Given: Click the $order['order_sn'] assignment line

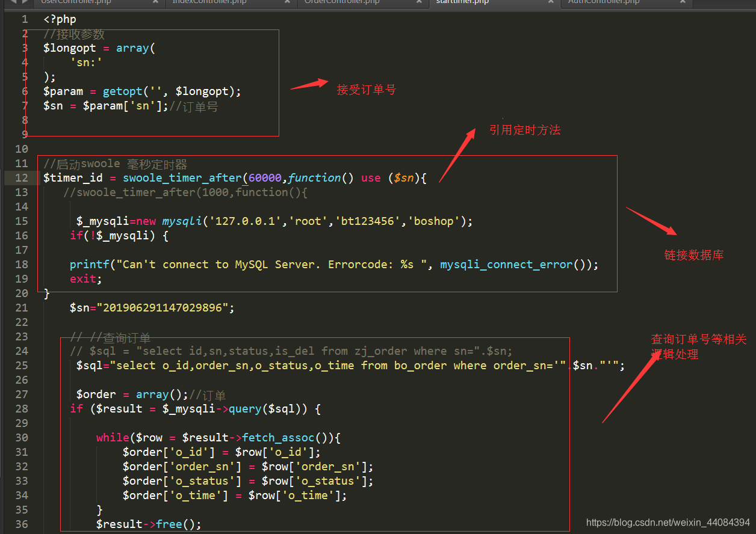Looking at the screenshot, I should tap(249, 467).
